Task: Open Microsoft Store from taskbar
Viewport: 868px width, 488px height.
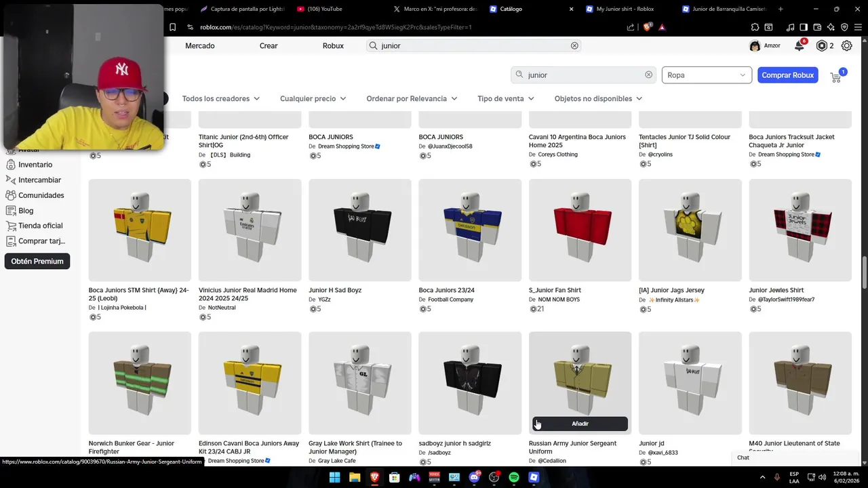Action: point(394,477)
